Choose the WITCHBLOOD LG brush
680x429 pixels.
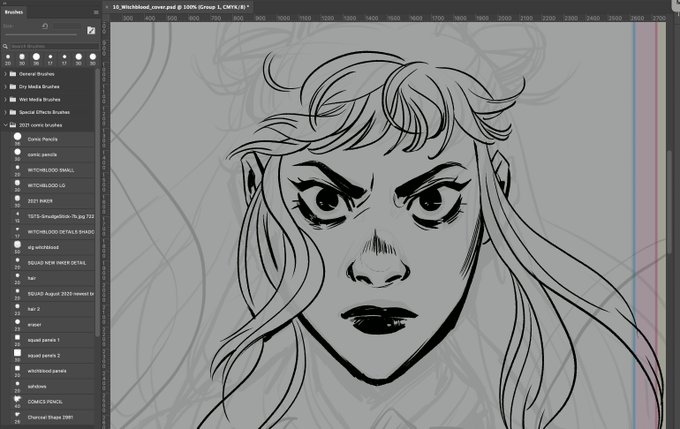(x=51, y=186)
